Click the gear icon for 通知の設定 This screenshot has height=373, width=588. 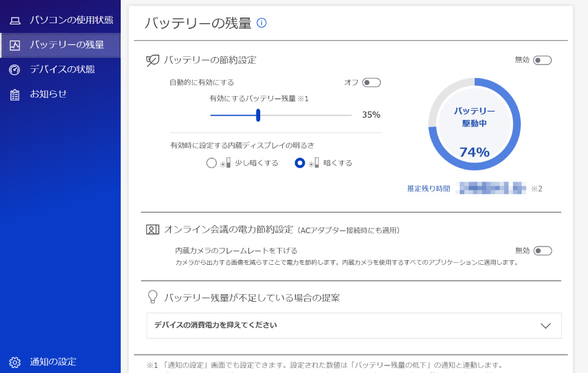pos(15,362)
